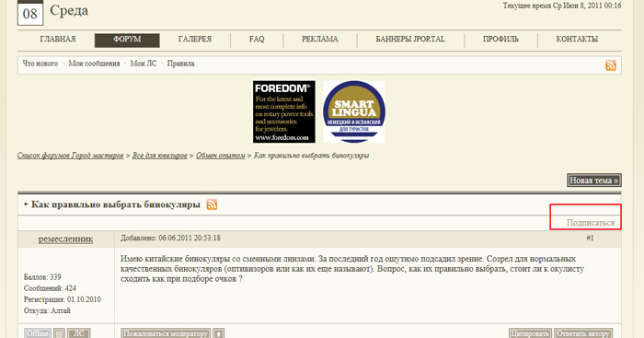The width and height of the screenshot is (644, 338).
Task: Click the up-arrow icon next to the report button
Action: (x=219, y=333)
